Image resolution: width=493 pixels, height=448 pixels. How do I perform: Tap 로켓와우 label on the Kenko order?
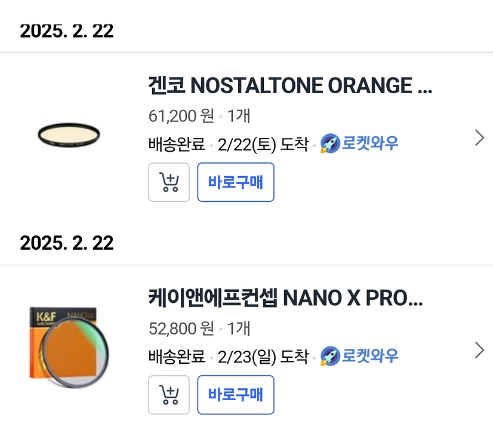click(370, 144)
